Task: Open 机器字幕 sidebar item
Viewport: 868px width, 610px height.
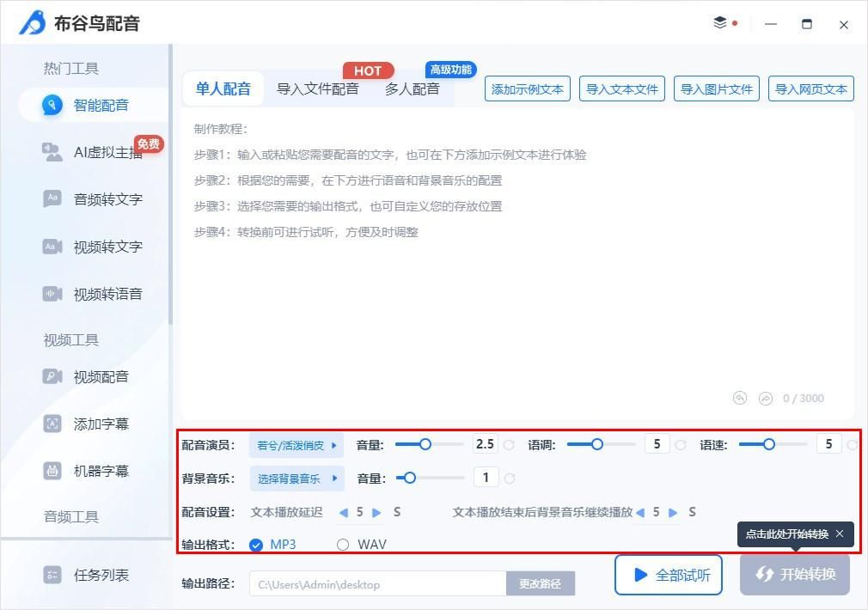Action: tap(85, 471)
